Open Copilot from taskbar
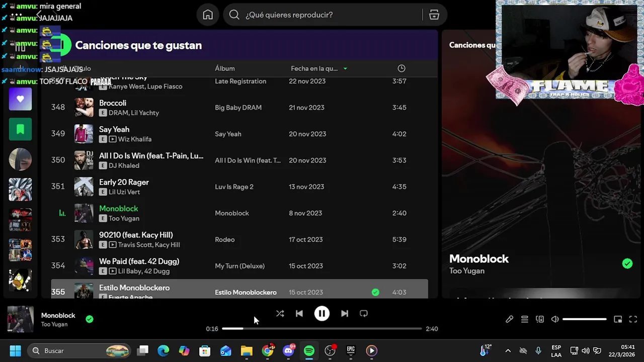Image resolution: width=644 pixels, height=362 pixels. click(x=184, y=351)
